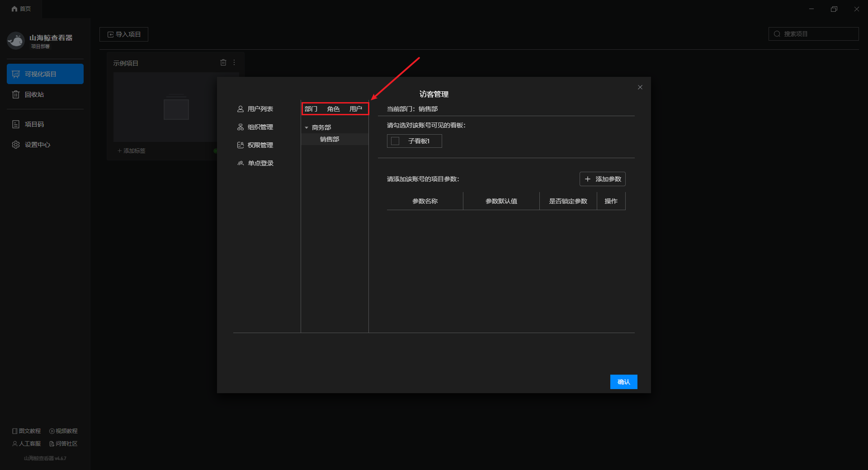Open 回收站 recycle bin in sidebar

34,94
